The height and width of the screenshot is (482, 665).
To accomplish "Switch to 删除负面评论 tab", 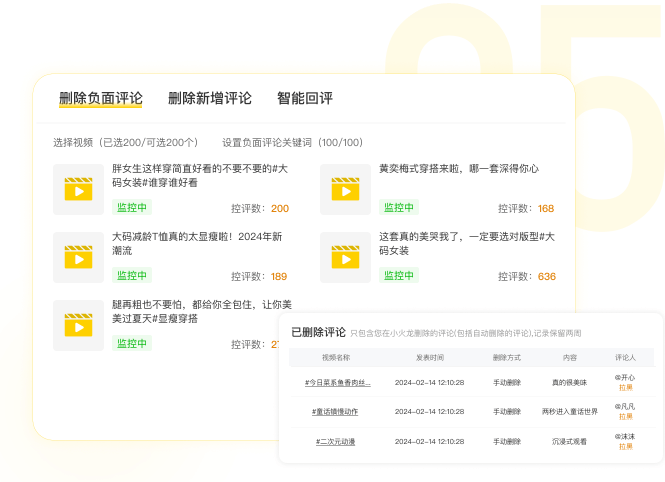I will click(x=101, y=98).
